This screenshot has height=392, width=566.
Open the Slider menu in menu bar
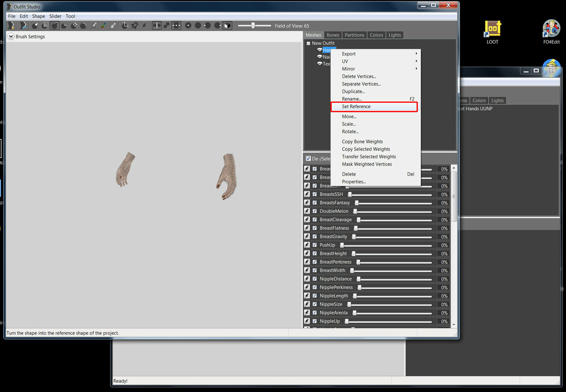[x=55, y=16]
